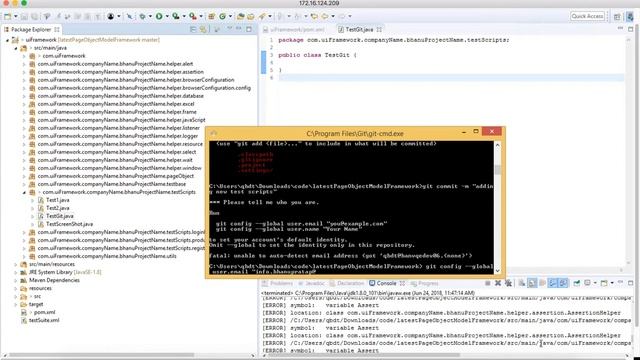Open the Problems view tab
Image resolution: width=640 pixels, height=360 pixels.
[278, 283]
